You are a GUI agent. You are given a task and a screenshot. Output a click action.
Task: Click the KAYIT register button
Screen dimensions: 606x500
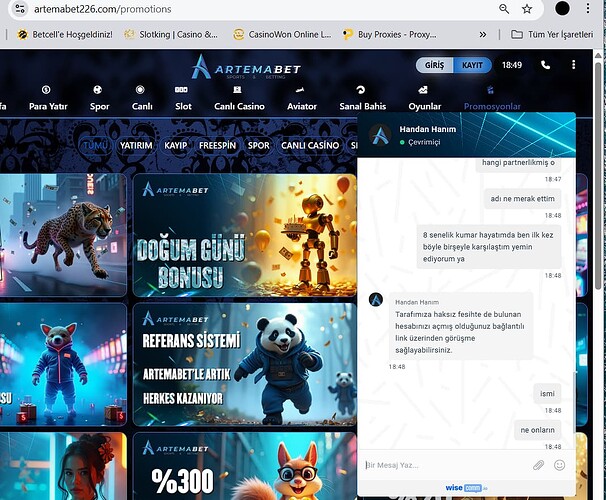(x=472, y=65)
